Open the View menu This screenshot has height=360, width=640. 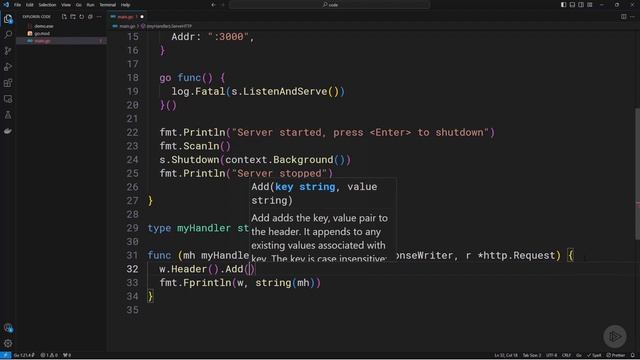[x=66, y=5]
